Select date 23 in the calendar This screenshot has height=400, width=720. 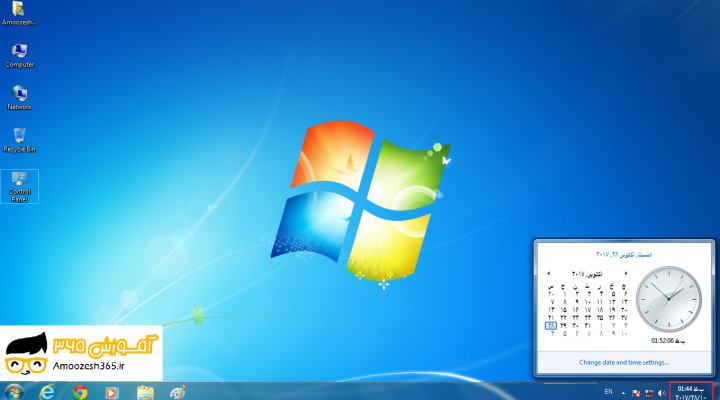click(576, 317)
